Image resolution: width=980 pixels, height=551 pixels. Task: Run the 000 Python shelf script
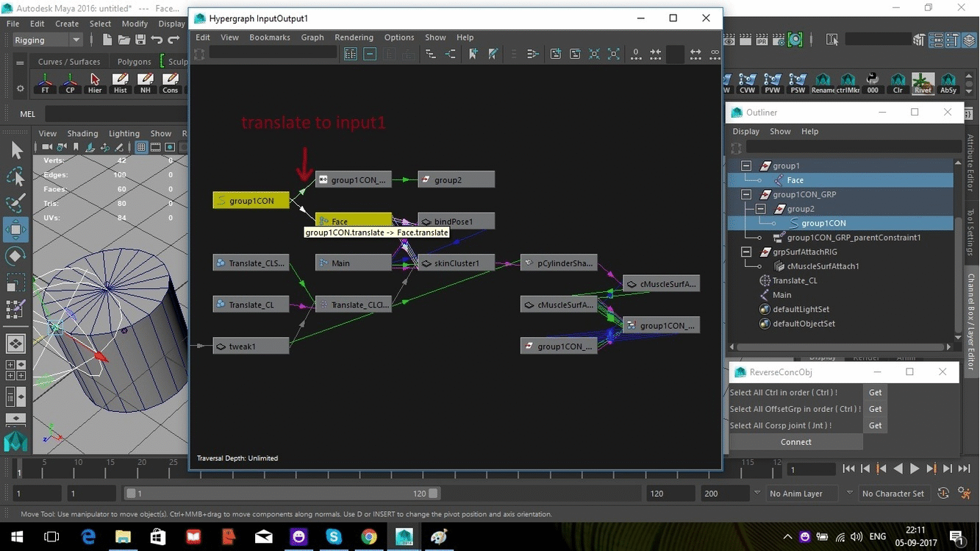click(873, 83)
